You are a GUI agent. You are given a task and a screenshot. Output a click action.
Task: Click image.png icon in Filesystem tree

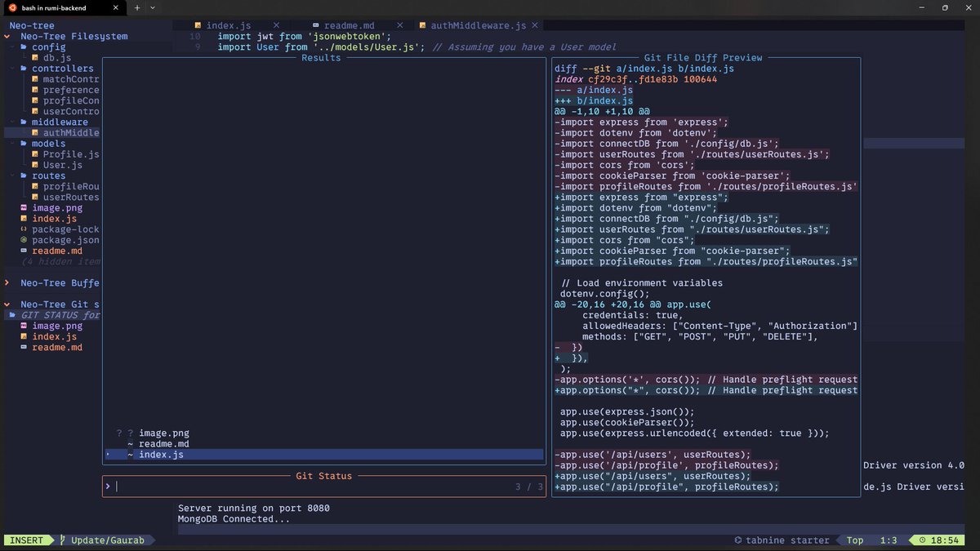click(24, 208)
